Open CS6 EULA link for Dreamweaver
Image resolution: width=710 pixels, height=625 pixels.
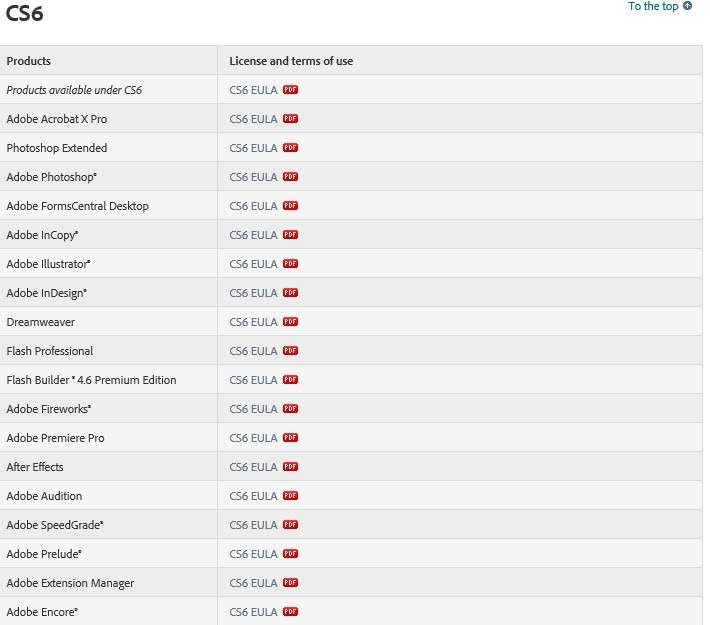[253, 322]
